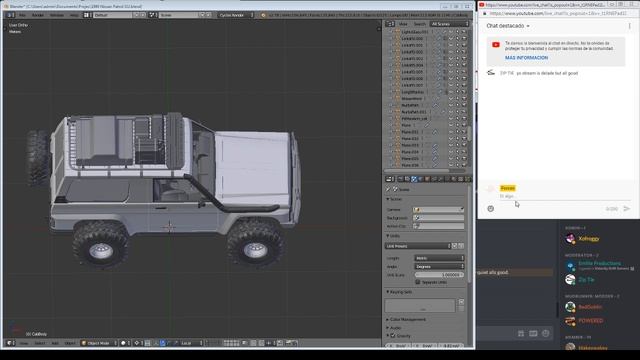Toggle visibility of Plane.011
This screenshot has width=640, height=360.
[451, 132]
